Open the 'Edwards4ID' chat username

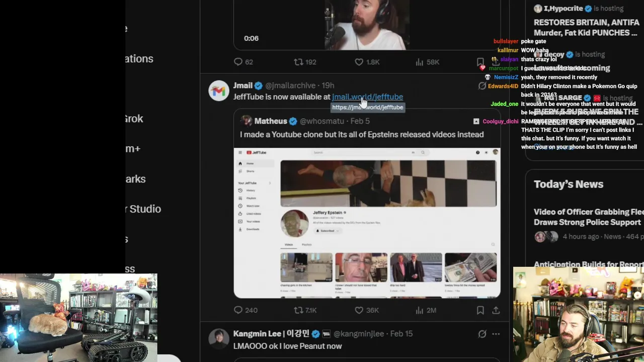tap(503, 86)
